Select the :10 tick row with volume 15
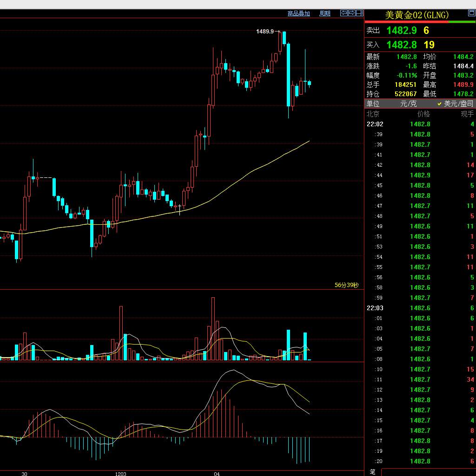Image resolution: width=476 pixels, height=476 pixels. [420, 369]
